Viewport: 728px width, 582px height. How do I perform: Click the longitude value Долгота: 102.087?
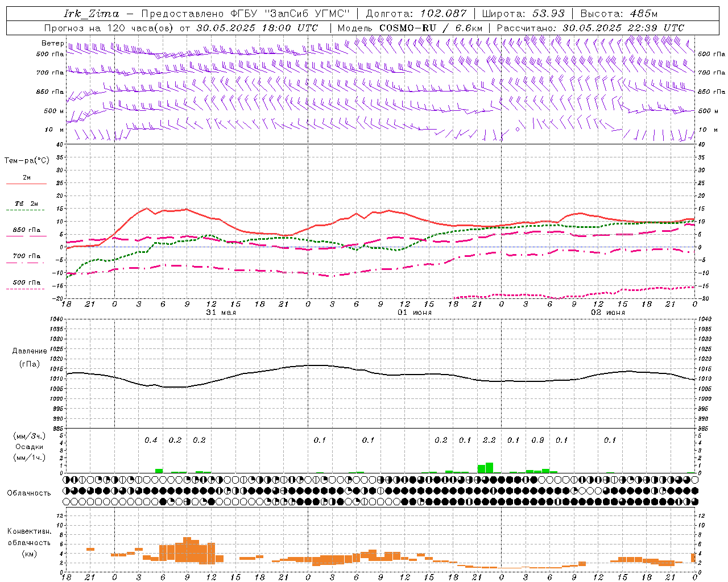(x=416, y=14)
